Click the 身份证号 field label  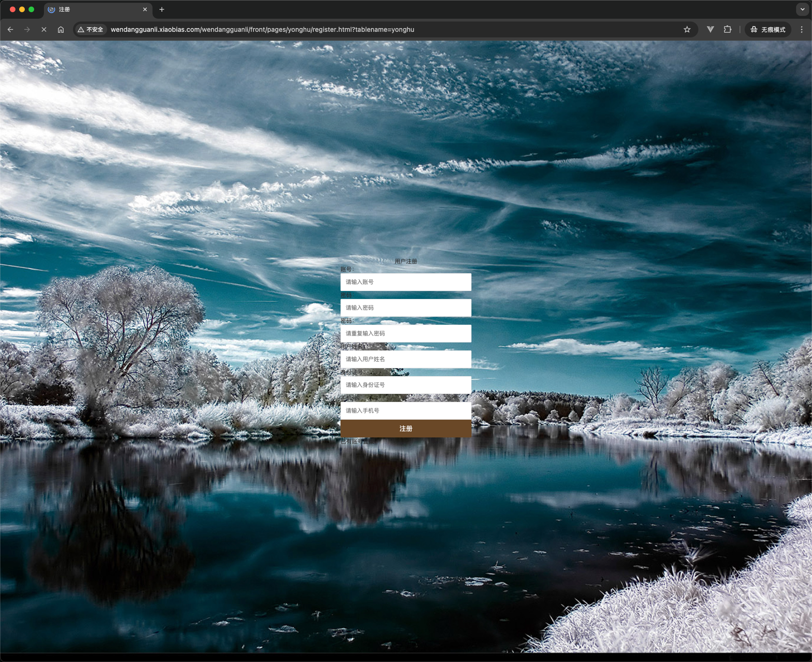click(352, 372)
